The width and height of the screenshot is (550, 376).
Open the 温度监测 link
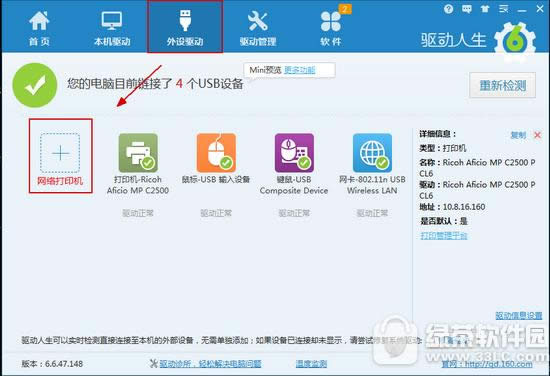(311, 364)
